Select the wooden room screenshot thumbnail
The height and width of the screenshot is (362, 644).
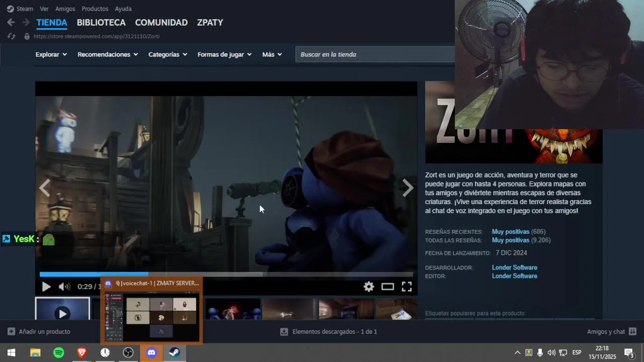point(346,309)
